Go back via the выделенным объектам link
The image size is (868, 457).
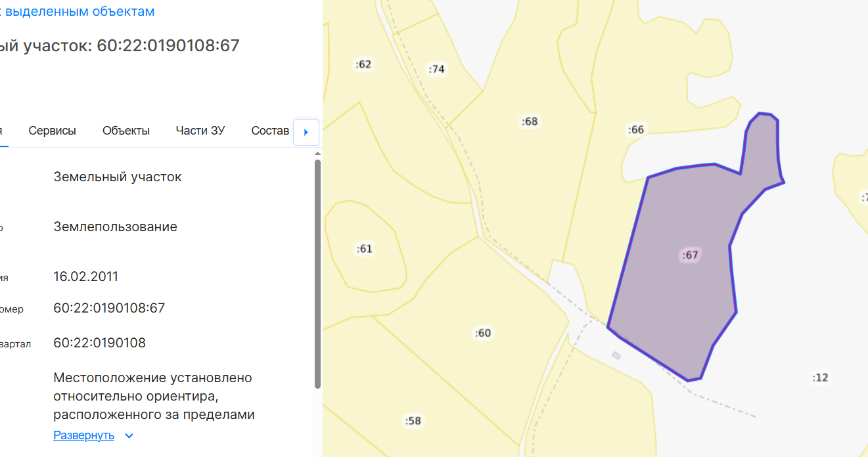(x=78, y=11)
